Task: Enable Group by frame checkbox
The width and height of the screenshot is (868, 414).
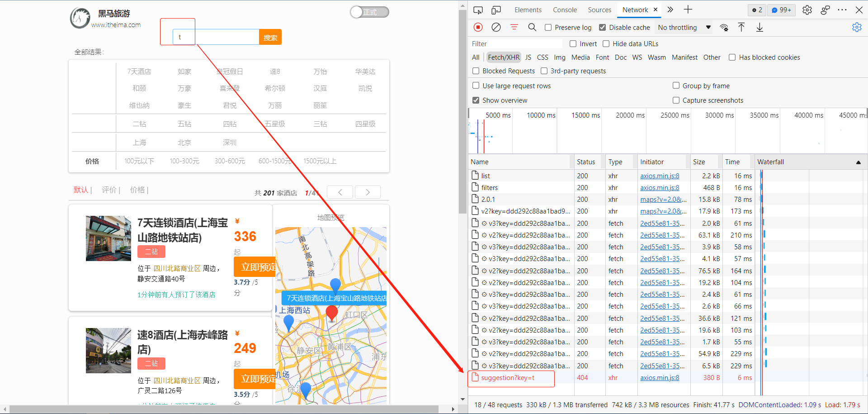Action: (676, 86)
